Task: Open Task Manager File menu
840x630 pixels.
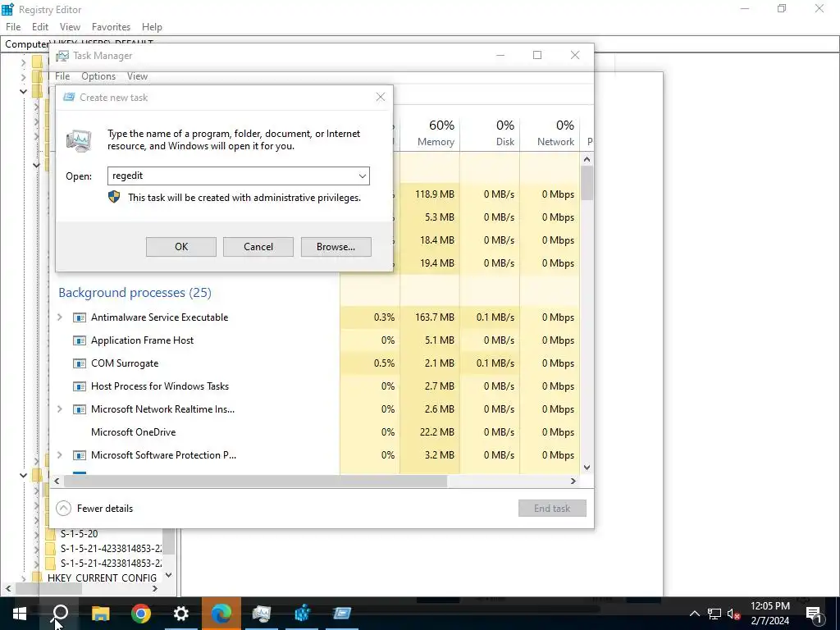Action: [x=62, y=76]
